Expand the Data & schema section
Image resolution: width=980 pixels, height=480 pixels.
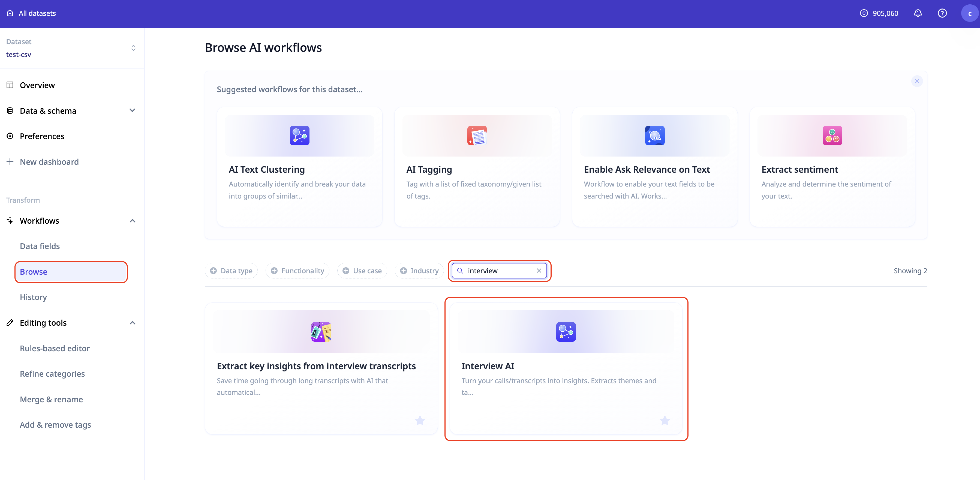tap(133, 110)
